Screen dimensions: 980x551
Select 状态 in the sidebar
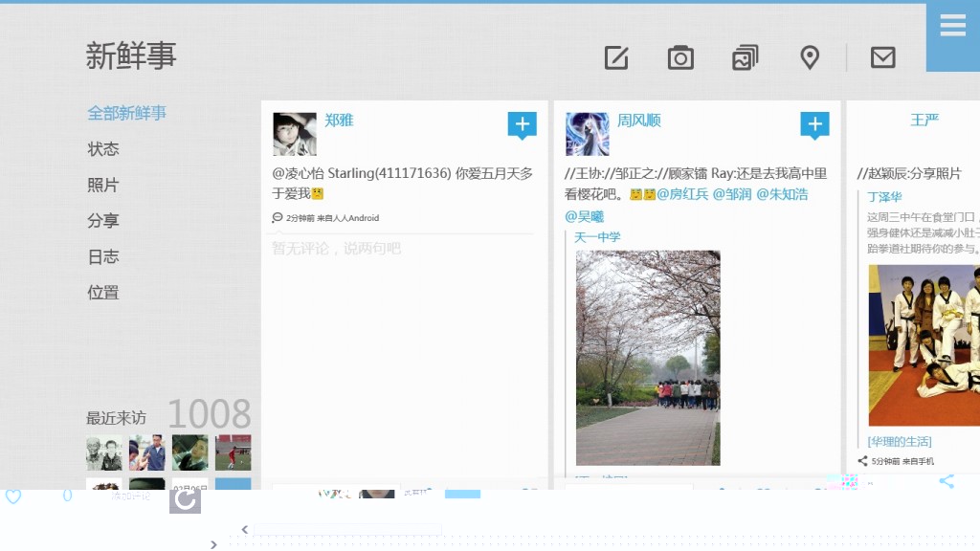click(x=103, y=149)
